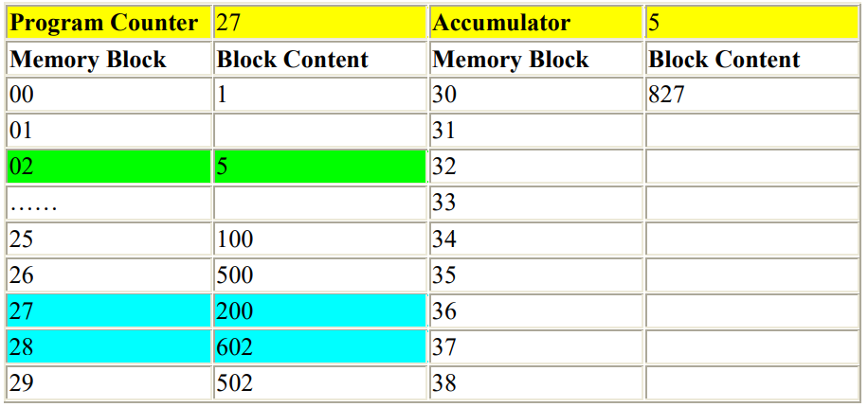The image size is (868, 407).
Task: Click the Program Counter header cell
Action: point(109,23)
